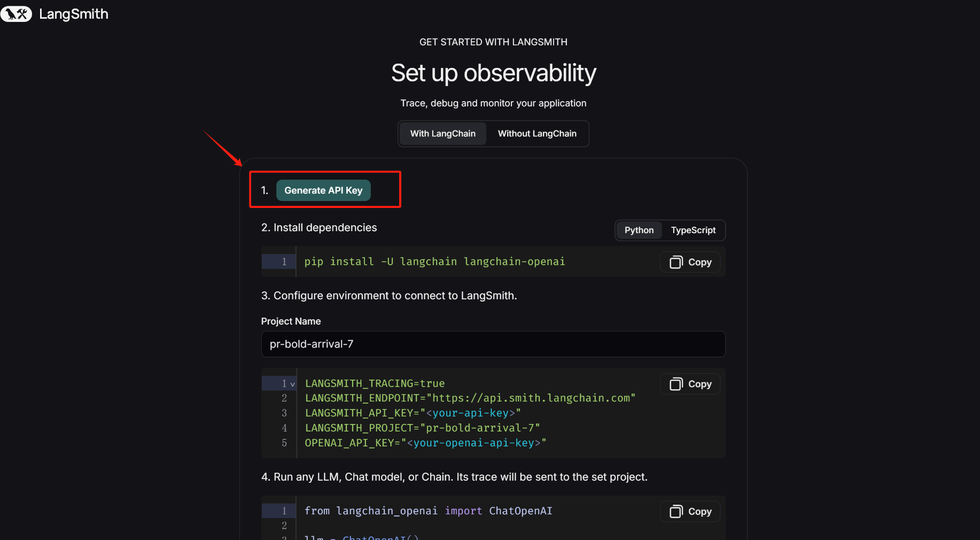Click the LANGSMITH_ENDPOINT URL line
Screen dimensions: 980x540
click(x=470, y=398)
